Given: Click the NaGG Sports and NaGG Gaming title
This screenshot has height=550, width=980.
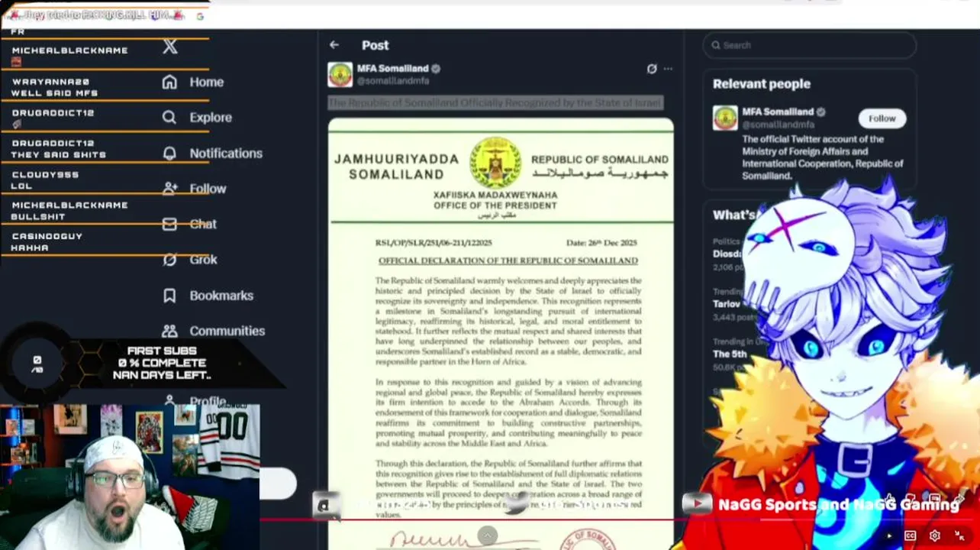Looking at the screenshot, I should [838, 504].
